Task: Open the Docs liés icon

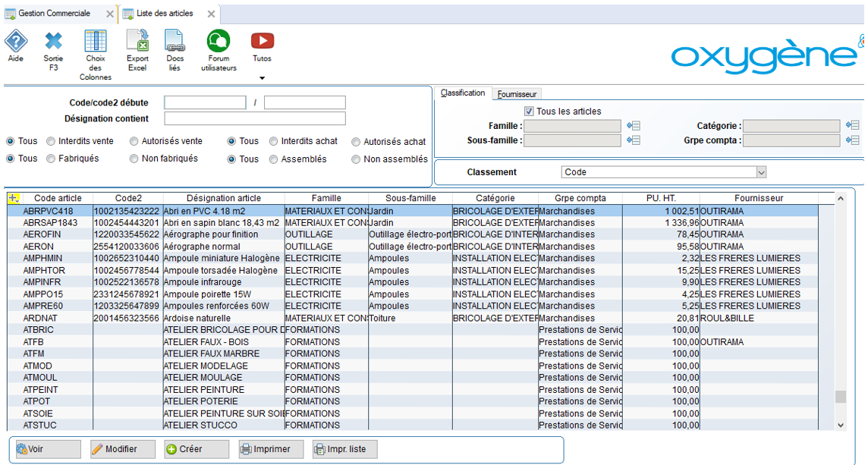Action: tap(175, 41)
